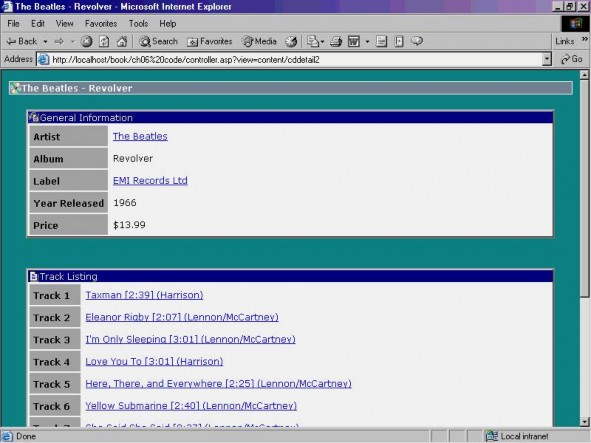
Task: Open the File menu
Action: [13, 24]
